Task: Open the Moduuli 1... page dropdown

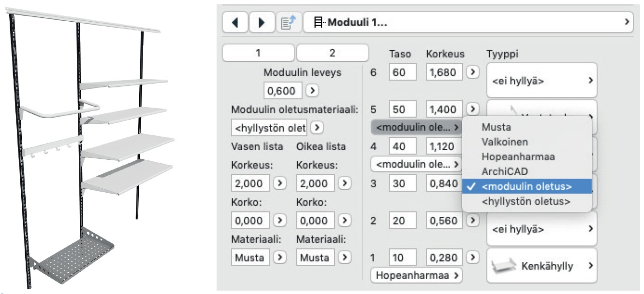Action: pyautogui.click(x=468, y=22)
